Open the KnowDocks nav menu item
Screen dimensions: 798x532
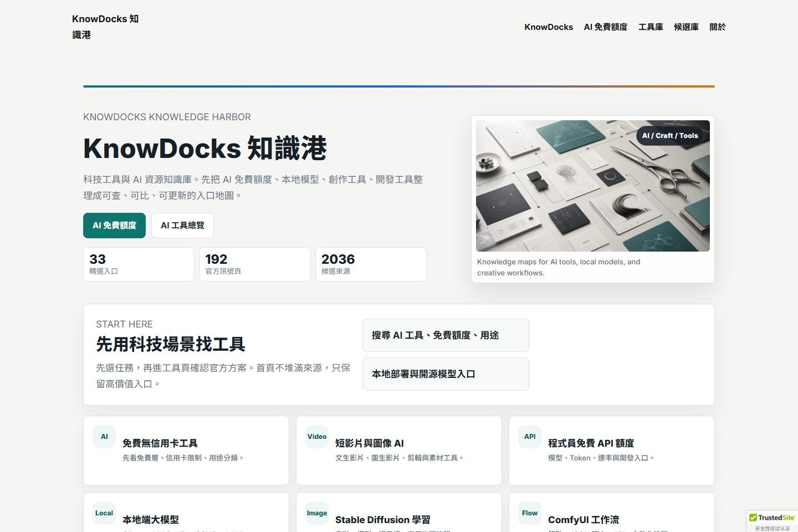(549, 27)
